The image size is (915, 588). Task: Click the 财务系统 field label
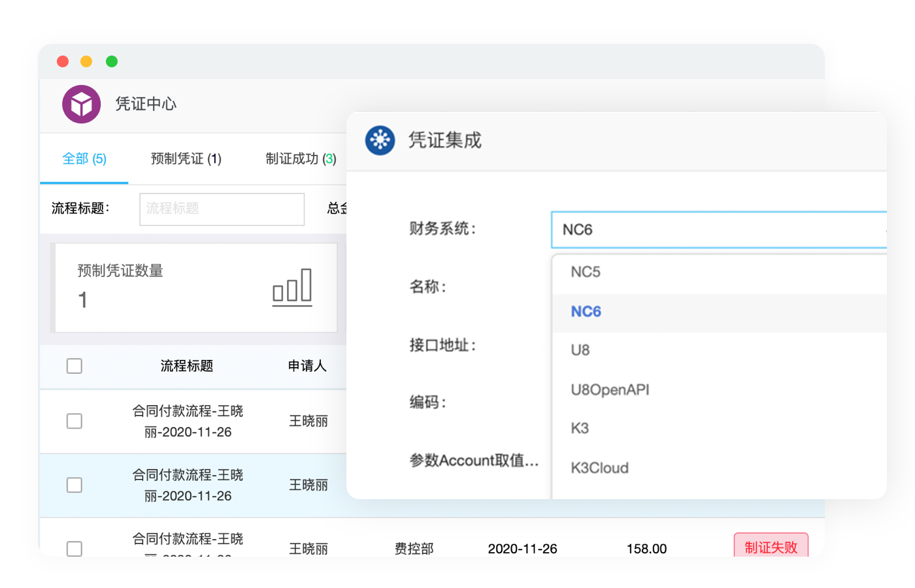tap(442, 229)
